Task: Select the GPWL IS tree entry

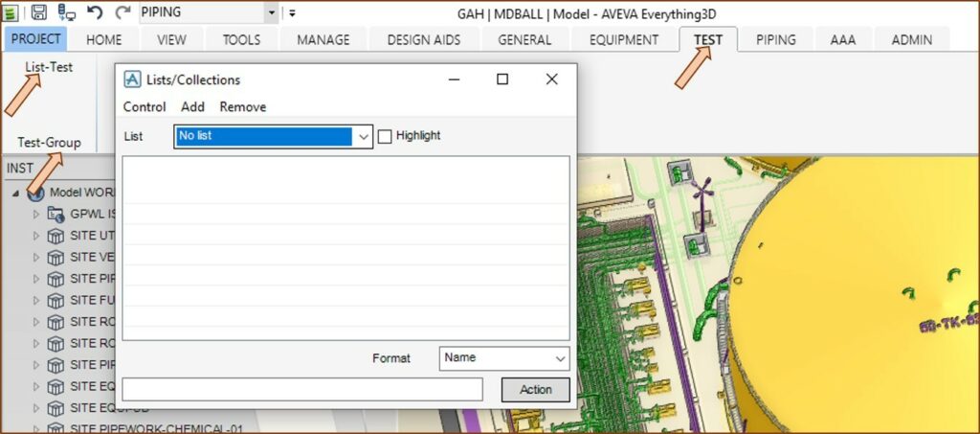Action: point(93,215)
